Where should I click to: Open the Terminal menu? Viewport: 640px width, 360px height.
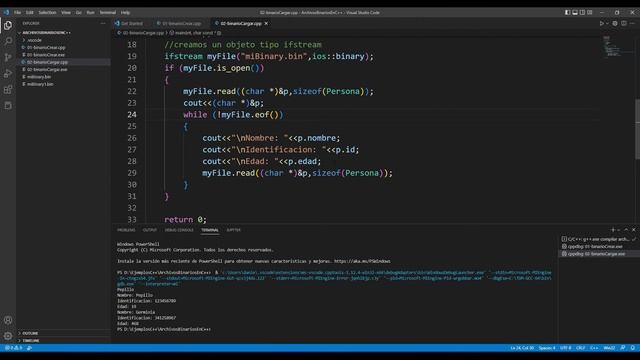tap(108, 12)
